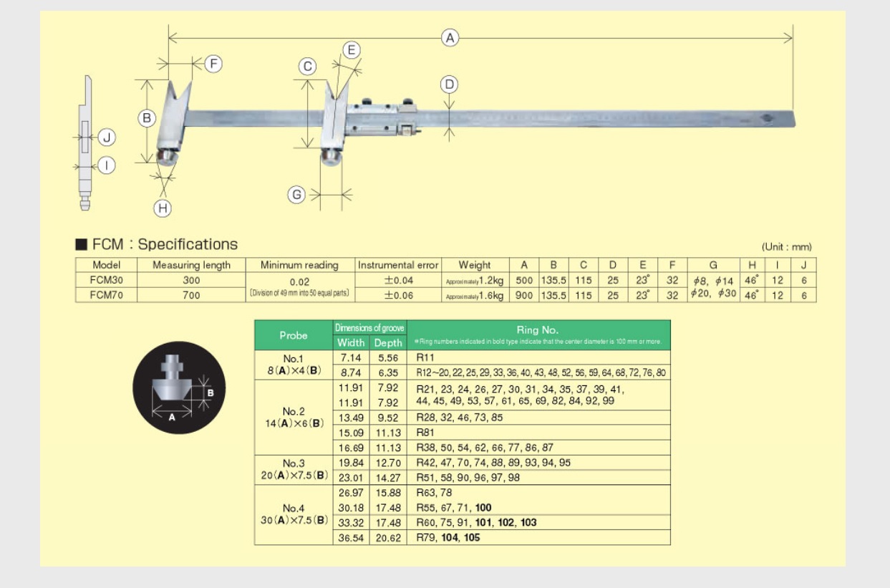The height and width of the screenshot is (588, 890).
Task: Click the A column value "900"
Action: coord(524,294)
